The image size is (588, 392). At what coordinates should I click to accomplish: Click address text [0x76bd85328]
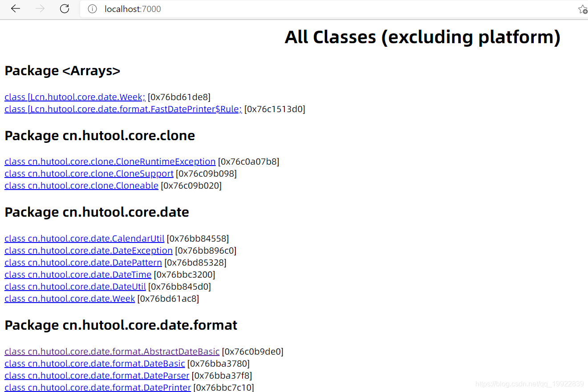[195, 263]
